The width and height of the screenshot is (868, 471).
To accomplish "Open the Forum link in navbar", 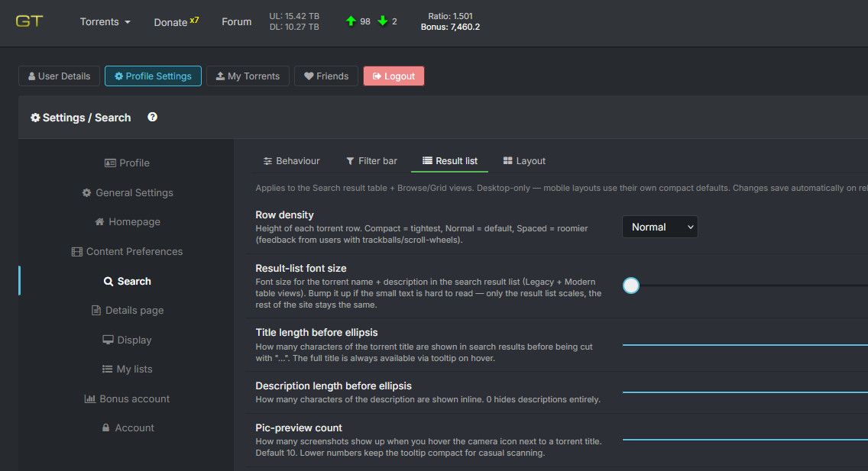I will click(x=236, y=21).
